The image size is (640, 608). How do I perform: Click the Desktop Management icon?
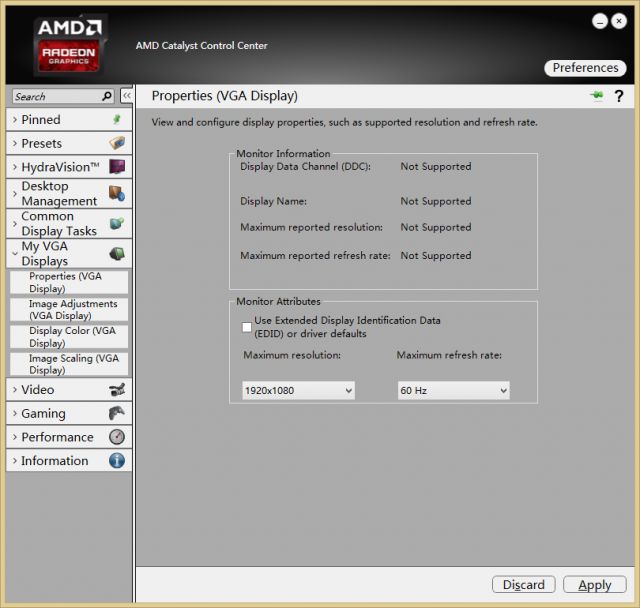(117, 193)
